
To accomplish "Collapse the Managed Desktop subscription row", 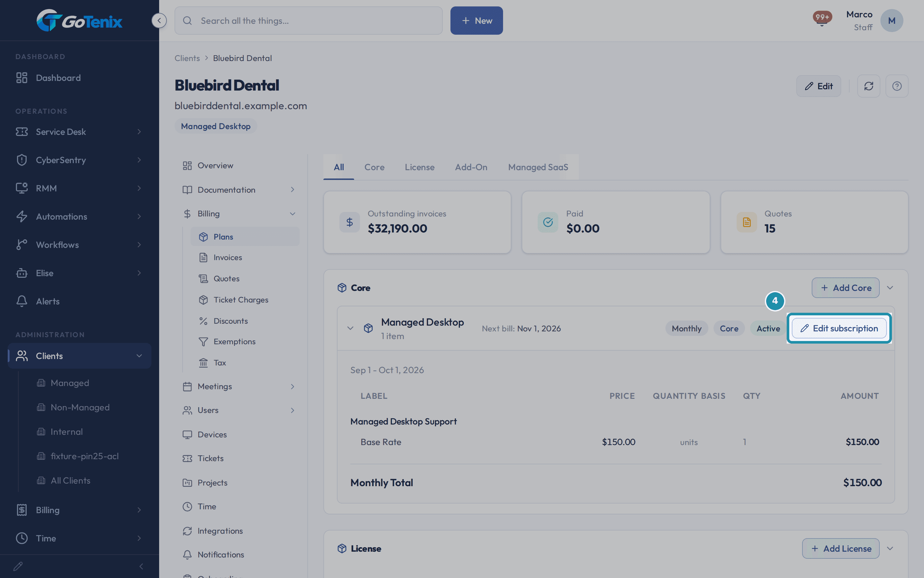I will pos(350,328).
